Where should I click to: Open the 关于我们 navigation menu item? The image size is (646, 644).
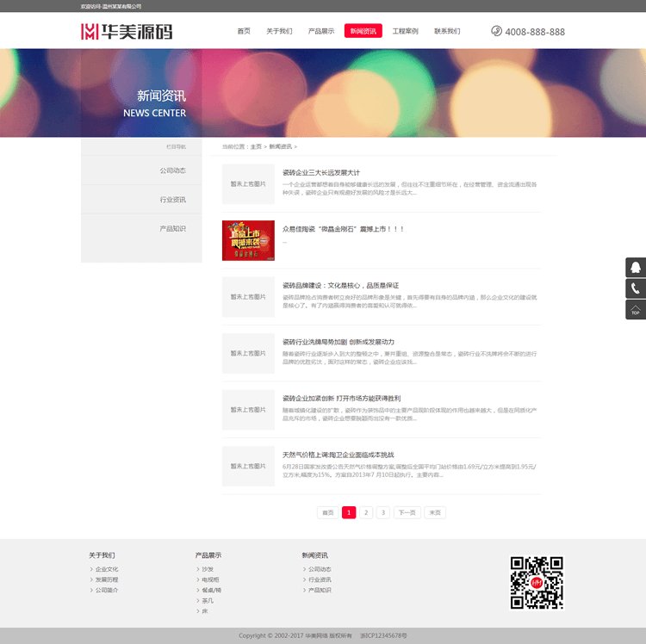279,31
